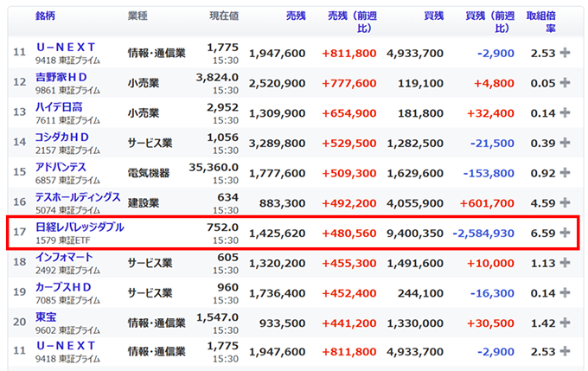Click the 買残 change -2,584,930
The height and width of the screenshot is (371, 588).
point(483,233)
